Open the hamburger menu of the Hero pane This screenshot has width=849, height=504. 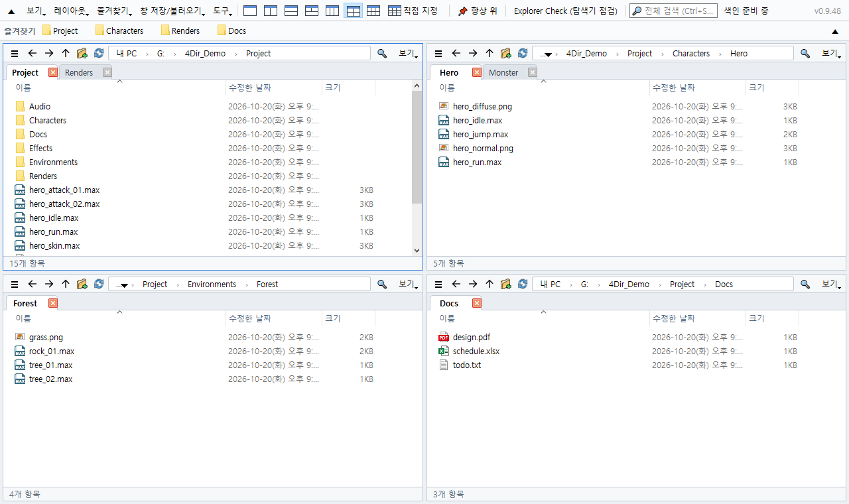[438, 53]
